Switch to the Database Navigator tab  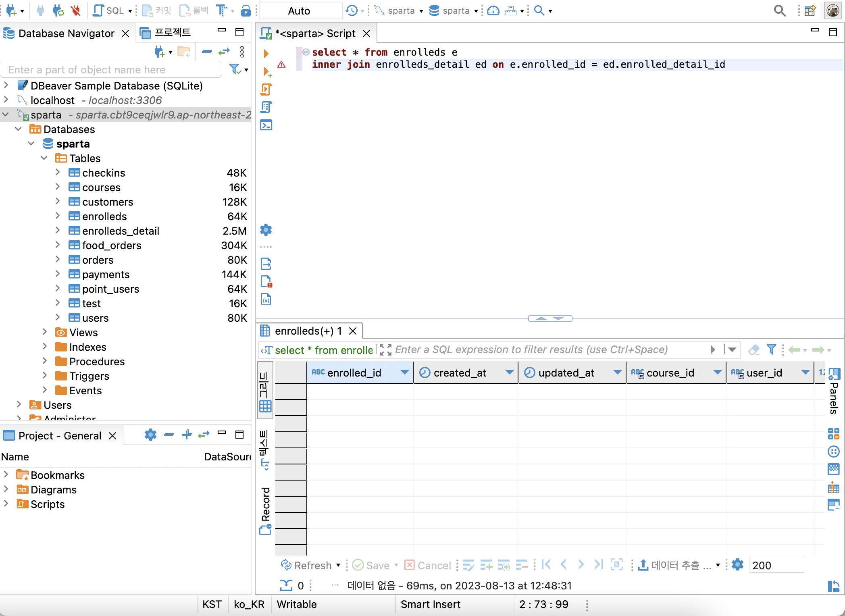[66, 33]
